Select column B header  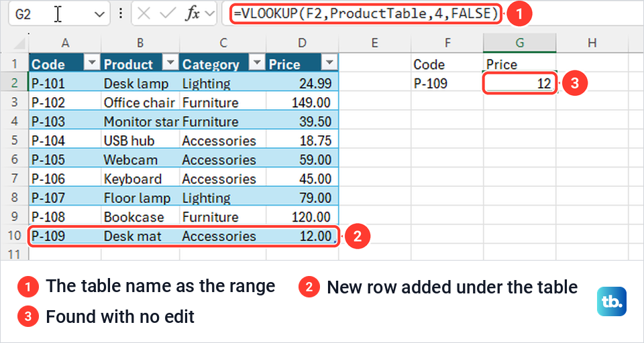click(140, 43)
